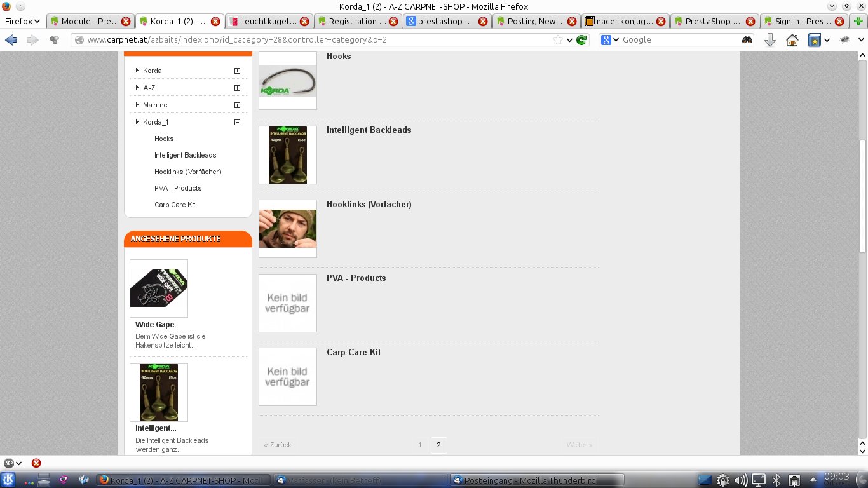This screenshot has width=868, height=488.
Task: Close the Module - Pre... tab
Action: pos(126,21)
